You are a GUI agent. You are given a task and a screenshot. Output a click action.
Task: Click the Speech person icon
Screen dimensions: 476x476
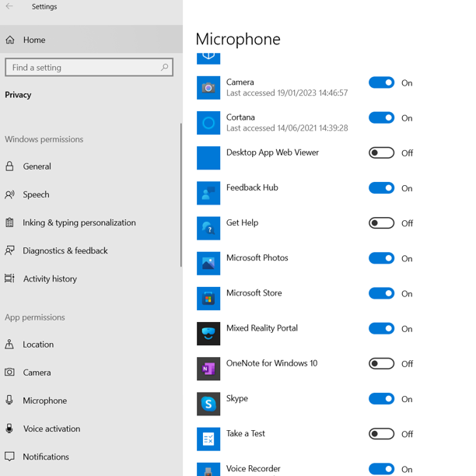(9, 194)
